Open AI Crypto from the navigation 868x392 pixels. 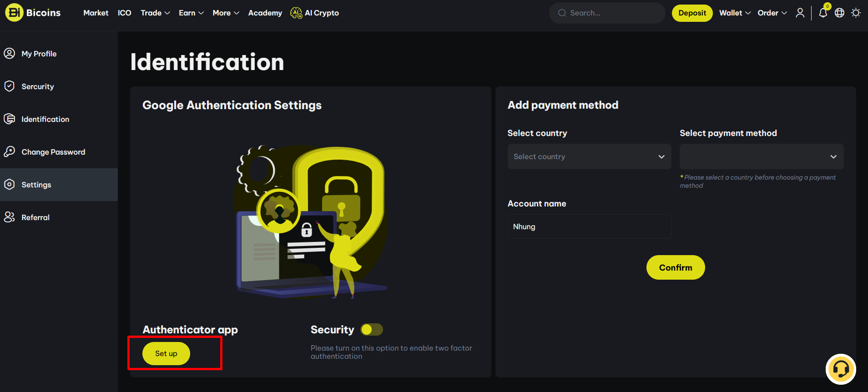click(322, 13)
